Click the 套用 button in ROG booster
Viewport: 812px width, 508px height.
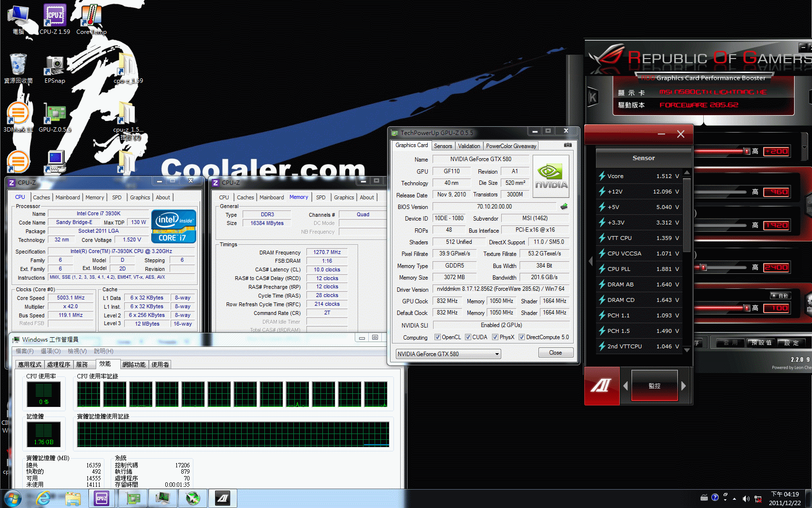point(730,343)
